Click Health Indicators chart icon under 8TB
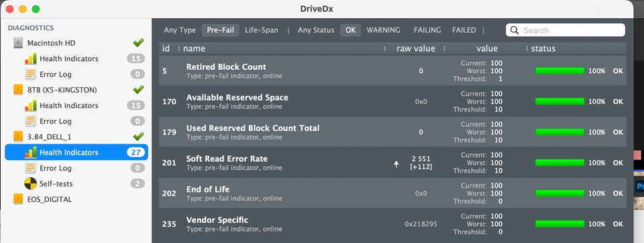The height and width of the screenshot is (243, 644). (30, 105)
